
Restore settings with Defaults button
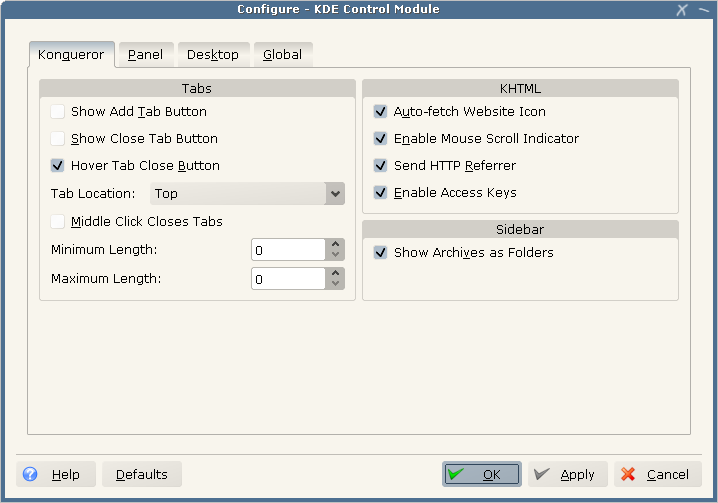pyautogui.click(x=142, y=474)
